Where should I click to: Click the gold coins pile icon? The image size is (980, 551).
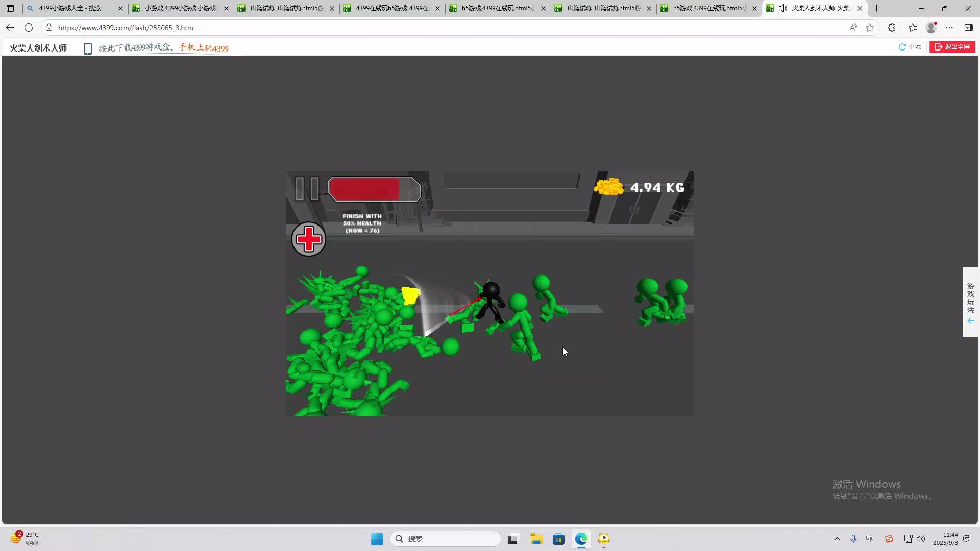(609, 187)
